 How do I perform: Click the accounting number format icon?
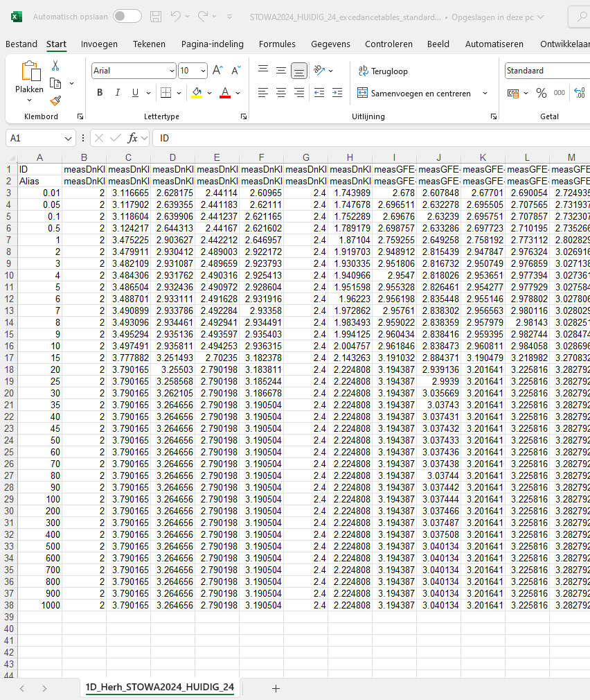point(513,93)
